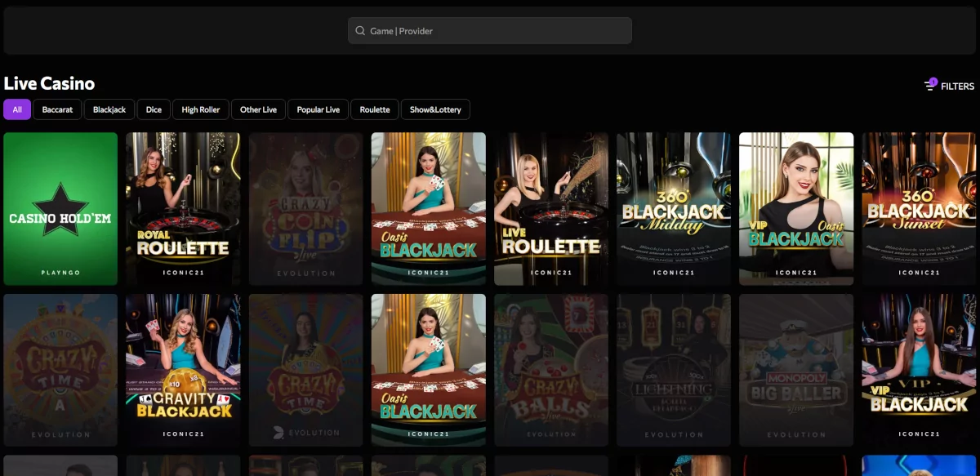Open Crazy Time card with Evolution logo

click(x=305, y=370)
